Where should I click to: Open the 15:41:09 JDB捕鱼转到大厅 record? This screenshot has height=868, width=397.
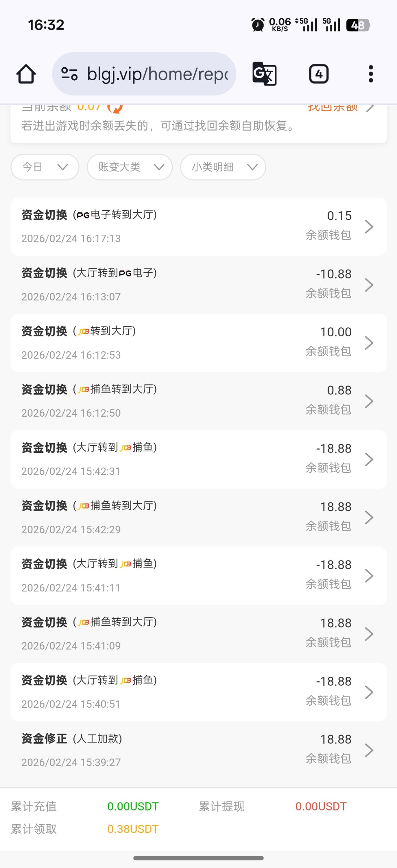(x=198, y=634)
